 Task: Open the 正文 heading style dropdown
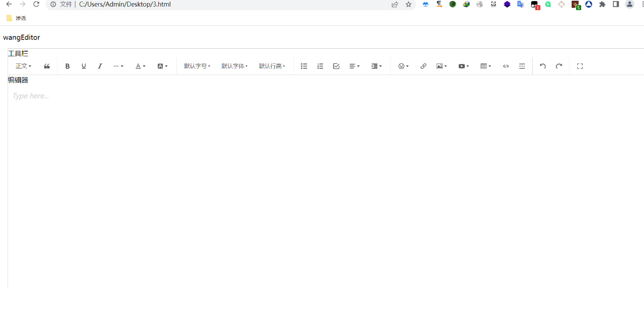(x=23, y=66)
